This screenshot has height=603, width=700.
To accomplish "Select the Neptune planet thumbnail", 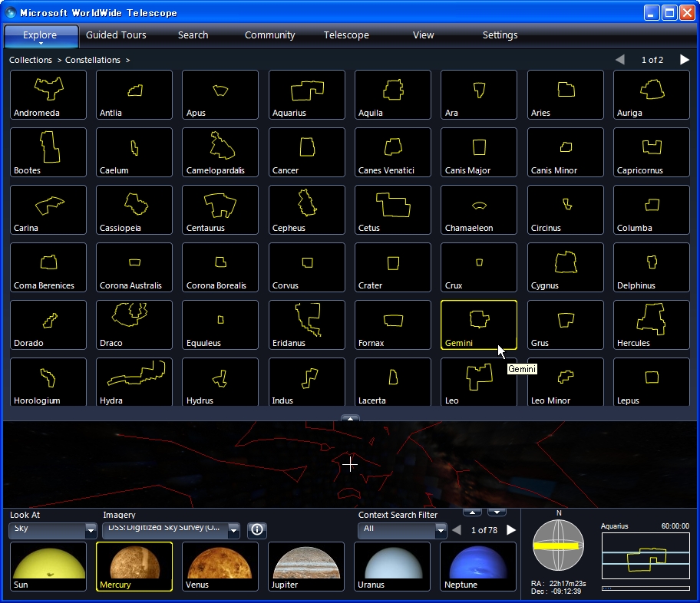I will [x=478, y=566].
